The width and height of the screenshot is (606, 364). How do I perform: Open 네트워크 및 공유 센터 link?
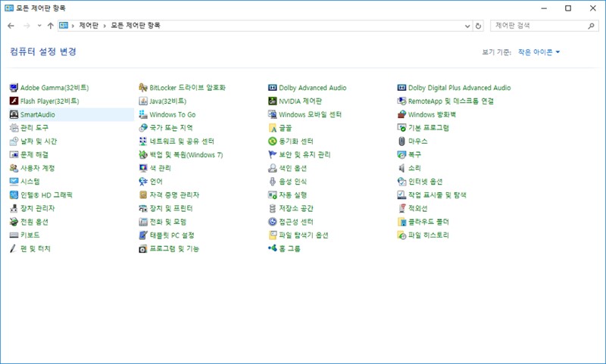coord(182,142)
